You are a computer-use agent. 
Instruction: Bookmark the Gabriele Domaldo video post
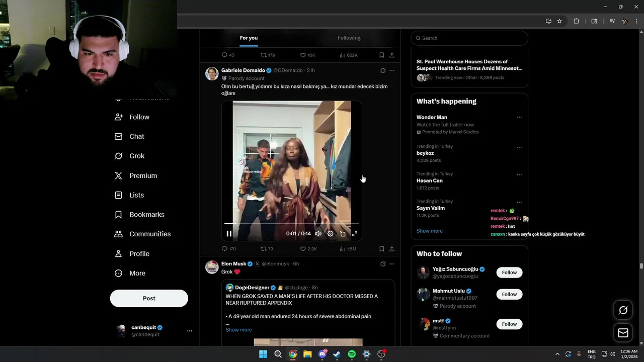pyautogui.click(x=382, y=249)
